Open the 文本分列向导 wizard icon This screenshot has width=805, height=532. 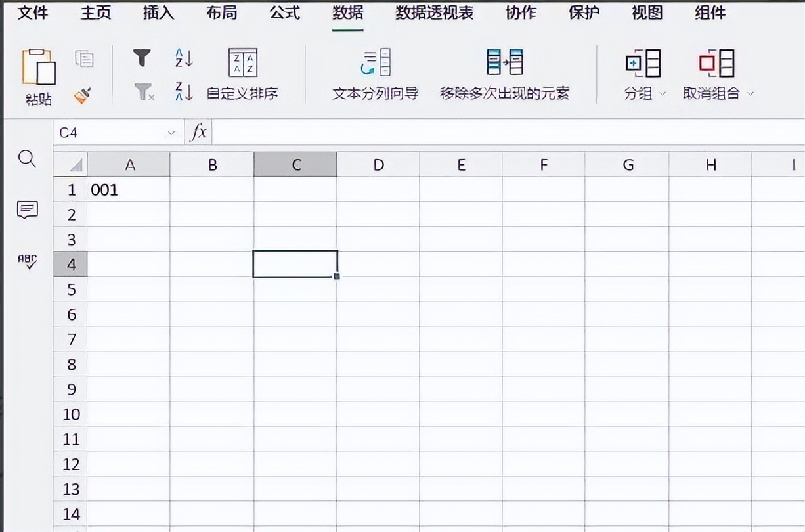375,62
